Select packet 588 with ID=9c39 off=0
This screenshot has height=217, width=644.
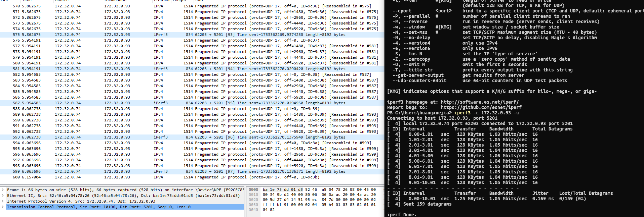coord(192,109)
